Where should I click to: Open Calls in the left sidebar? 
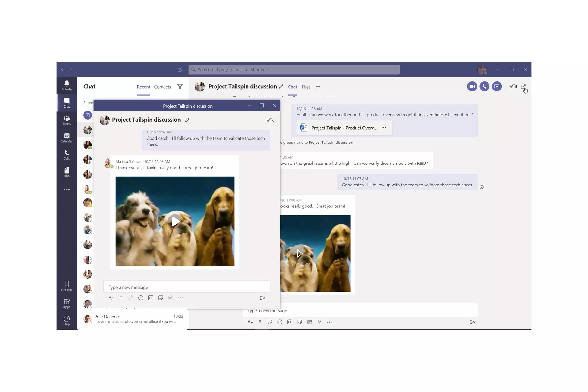[67, 155]
